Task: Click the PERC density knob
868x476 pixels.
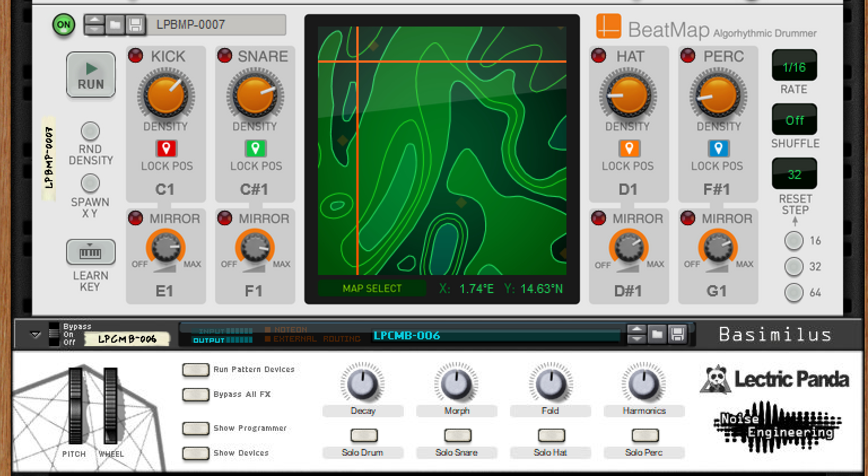Action: click(x=718, y=95)
